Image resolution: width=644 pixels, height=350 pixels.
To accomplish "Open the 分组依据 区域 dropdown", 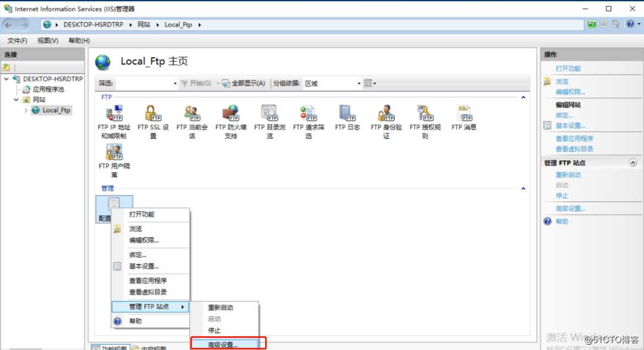I will click(359, 84).
